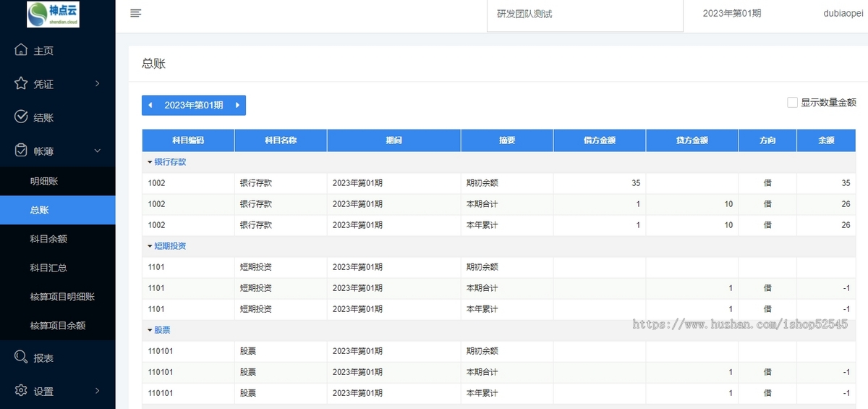The width and height of the screenshot is (868, 409).
Task: Click debit amount 35 in 期初余额 row
Action: [x=635, y=183]
